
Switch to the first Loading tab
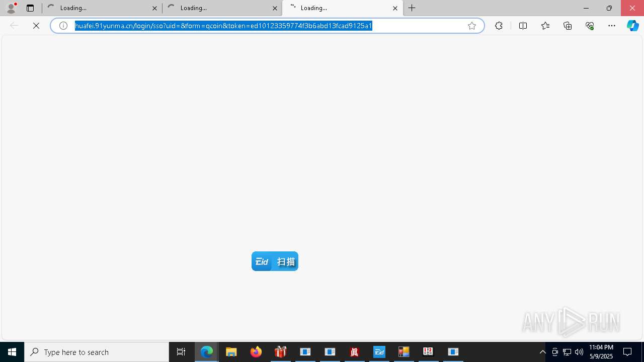coord(103,8)
